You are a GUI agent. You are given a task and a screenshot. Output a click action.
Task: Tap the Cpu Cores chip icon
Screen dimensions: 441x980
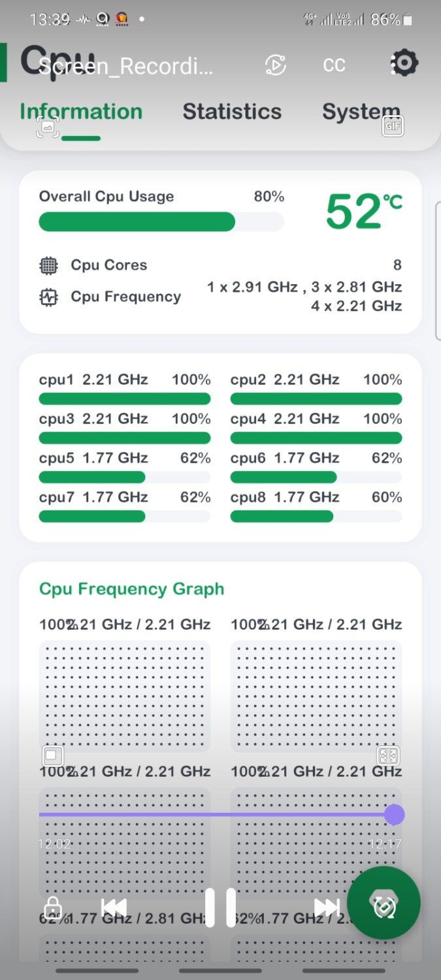pyautogui.click(x=48, y=265)
